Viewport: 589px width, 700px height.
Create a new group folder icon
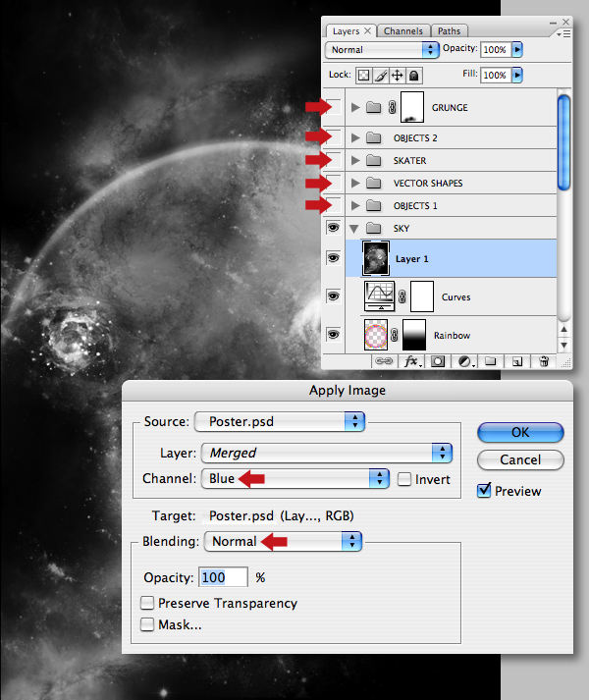point(490,361)
